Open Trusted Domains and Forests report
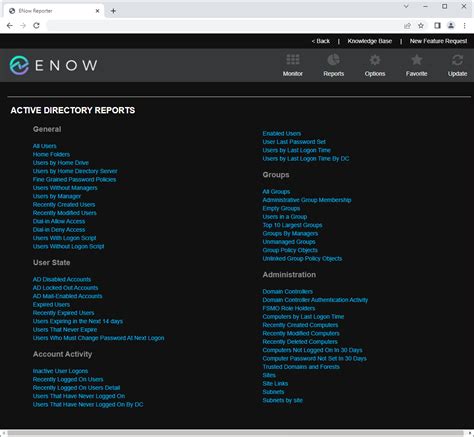 tap(301, 367)
